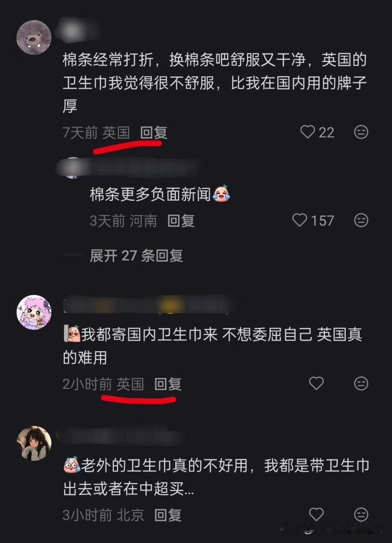Reply to the 3天前 河南 comment
Image resolution: width=392 pixels, height=543 pixels.
[181, 220]
